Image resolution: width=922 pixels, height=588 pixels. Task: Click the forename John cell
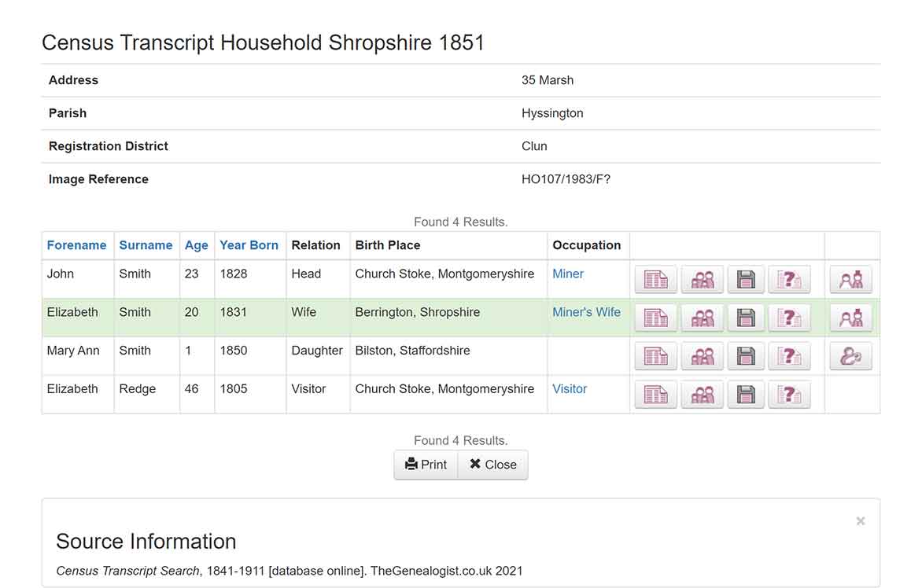click(78, 280)
